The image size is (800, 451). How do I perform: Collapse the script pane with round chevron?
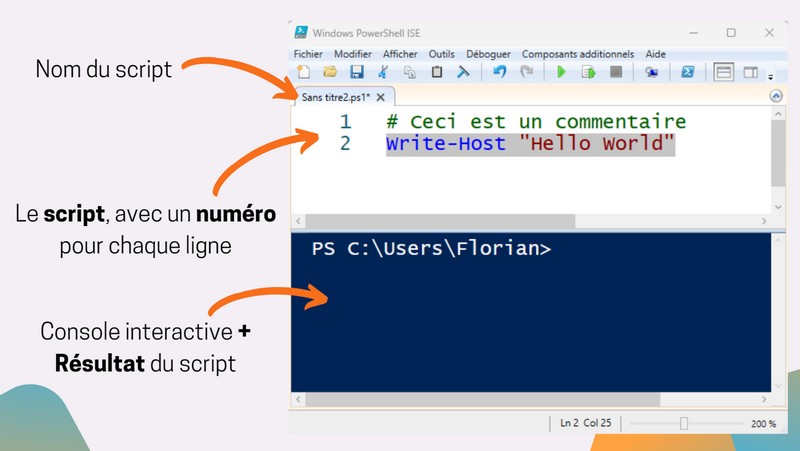[x=776, y=96]
